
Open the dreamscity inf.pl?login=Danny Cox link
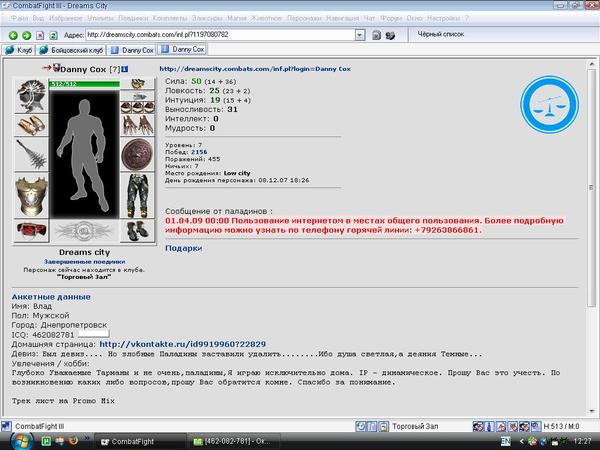click(x=255, y=69)
